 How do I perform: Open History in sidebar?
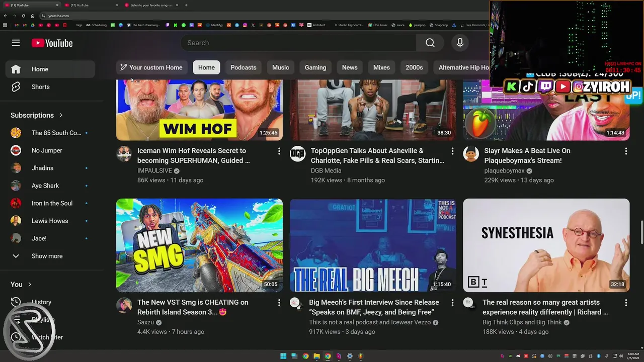50,302
